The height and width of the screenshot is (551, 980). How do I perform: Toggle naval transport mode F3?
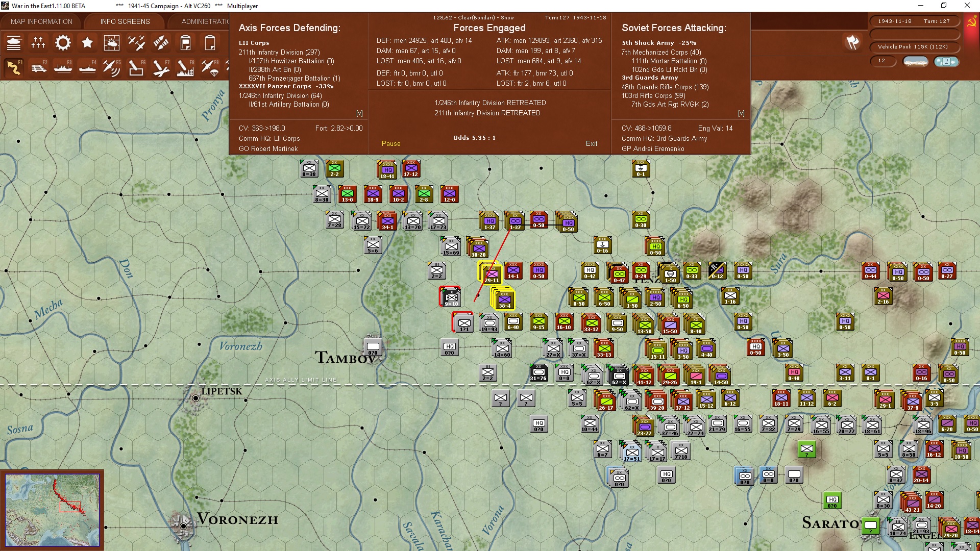(63, 67)
